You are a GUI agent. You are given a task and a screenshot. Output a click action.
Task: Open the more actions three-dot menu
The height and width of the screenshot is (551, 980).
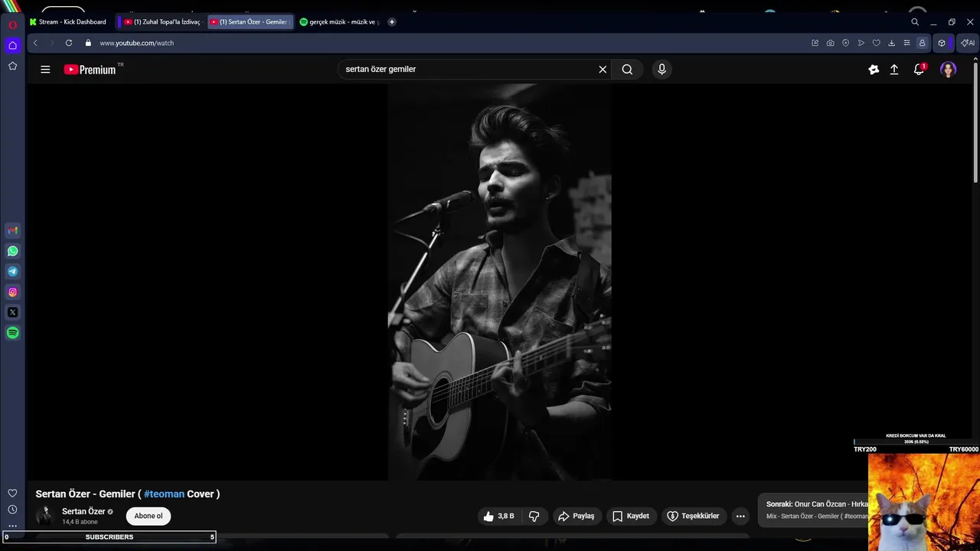point(740,517)
